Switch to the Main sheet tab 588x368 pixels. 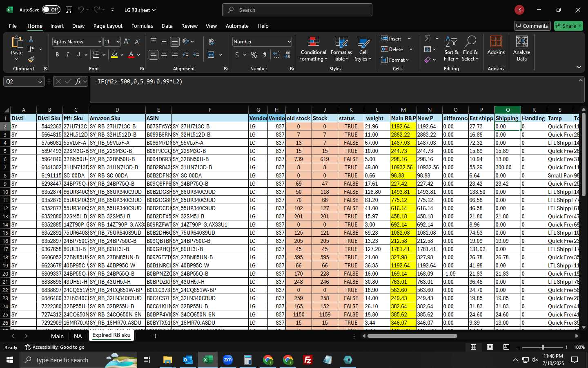click(x=57, y=336)
